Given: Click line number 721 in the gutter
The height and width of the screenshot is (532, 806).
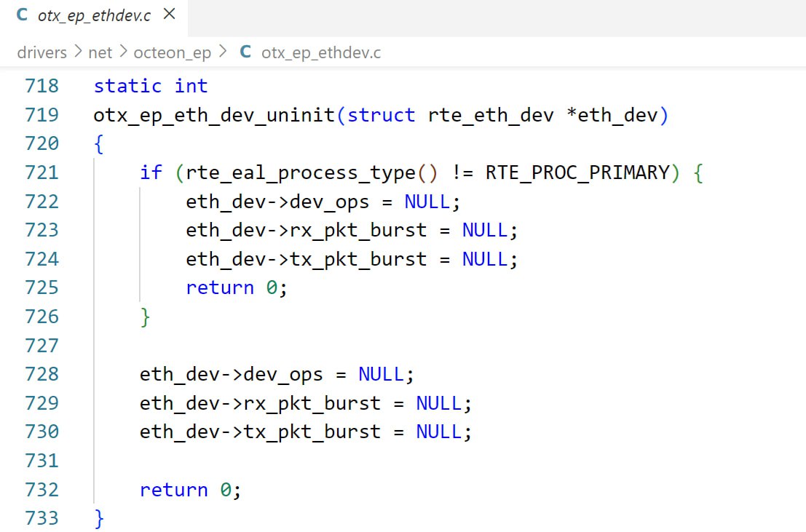Looking at the screenshot, I should tap(42, 172).
